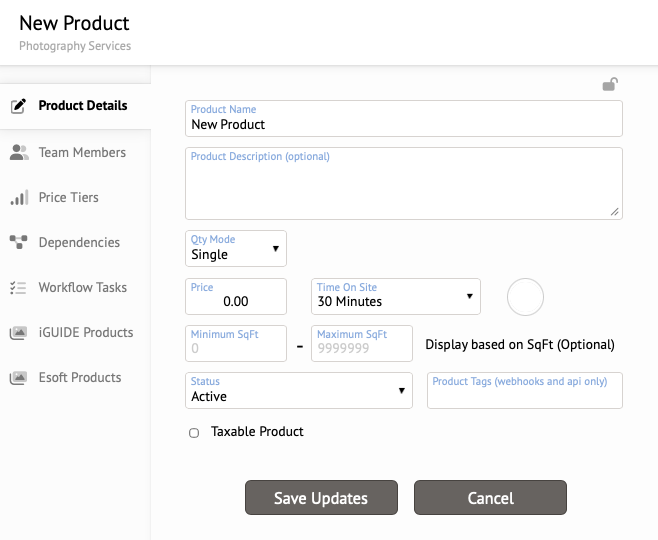Select the Workflow Tasks tab
The height and width of the screenshot is (540, 658).
(76, 287)
